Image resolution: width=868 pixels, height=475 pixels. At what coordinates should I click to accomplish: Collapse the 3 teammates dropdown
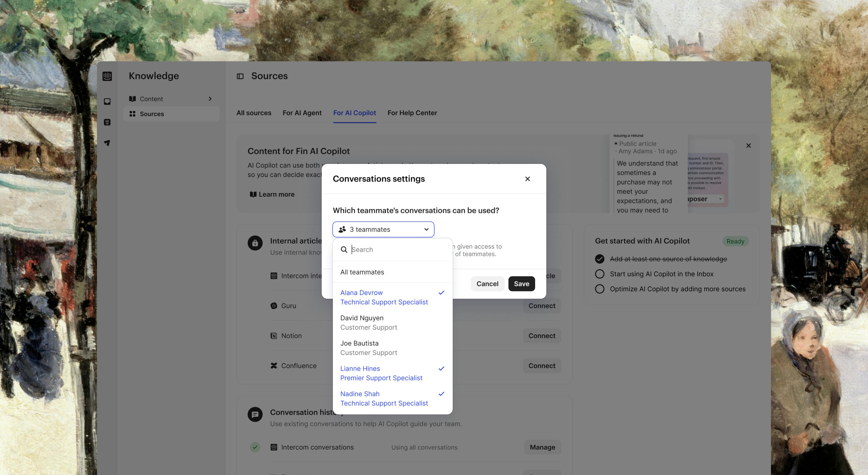pyautogui.click(x=383, y=230)
